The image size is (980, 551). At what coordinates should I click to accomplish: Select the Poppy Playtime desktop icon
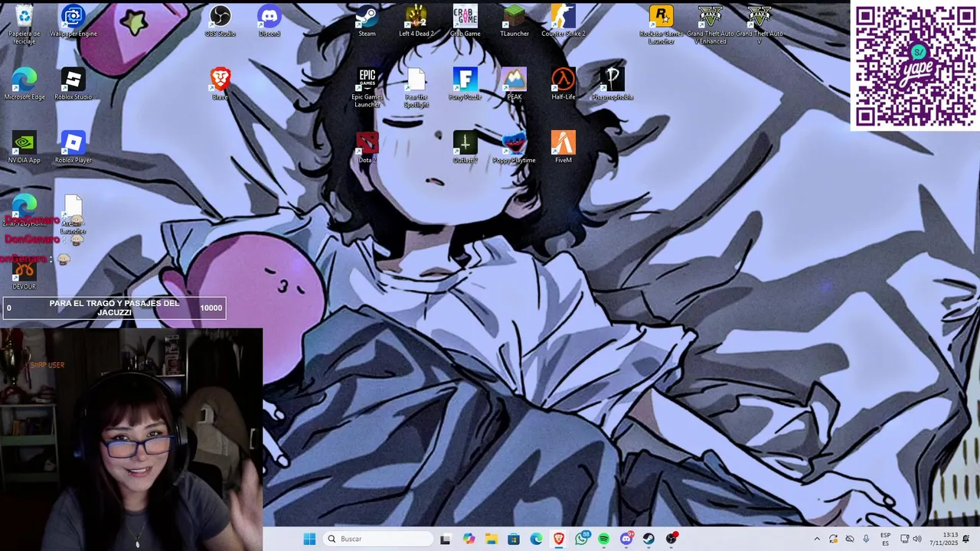[514, 148]
